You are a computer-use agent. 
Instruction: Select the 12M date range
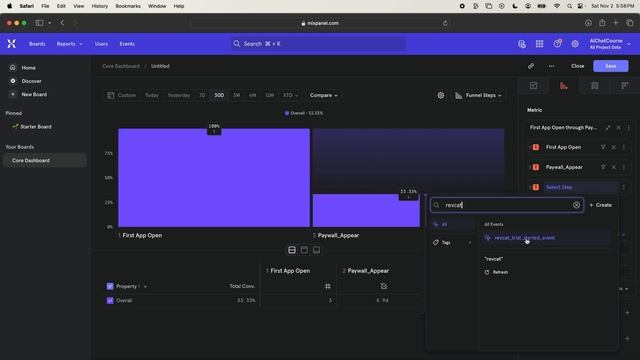[269, 95]
